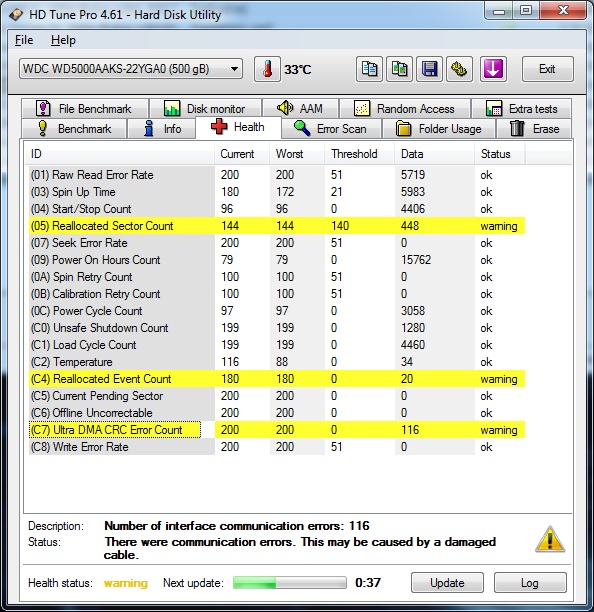Select the Seek Error Rate row
The width and height of the screenshot is (594, 612).
(277, 243)
